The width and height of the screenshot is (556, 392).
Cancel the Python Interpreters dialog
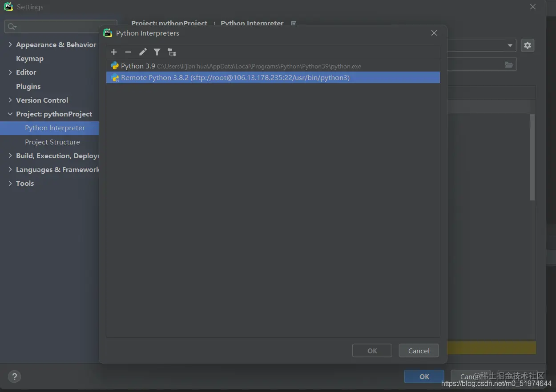pyautogui.click(x=419, y=351)
